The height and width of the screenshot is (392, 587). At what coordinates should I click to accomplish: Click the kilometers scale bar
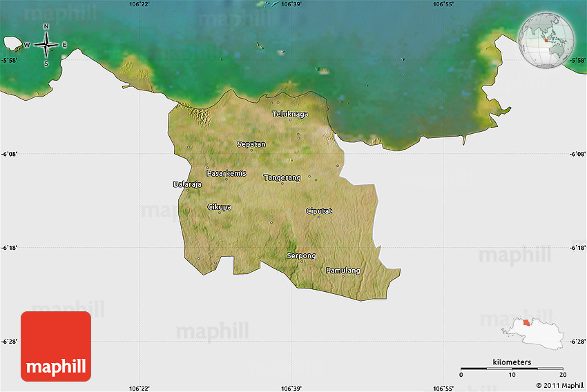click(512, 369)
